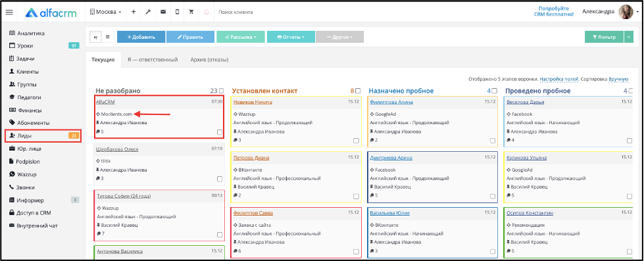644x261 pixels.
Task: Switch to kanban board view icon
Action: point(95,37)
